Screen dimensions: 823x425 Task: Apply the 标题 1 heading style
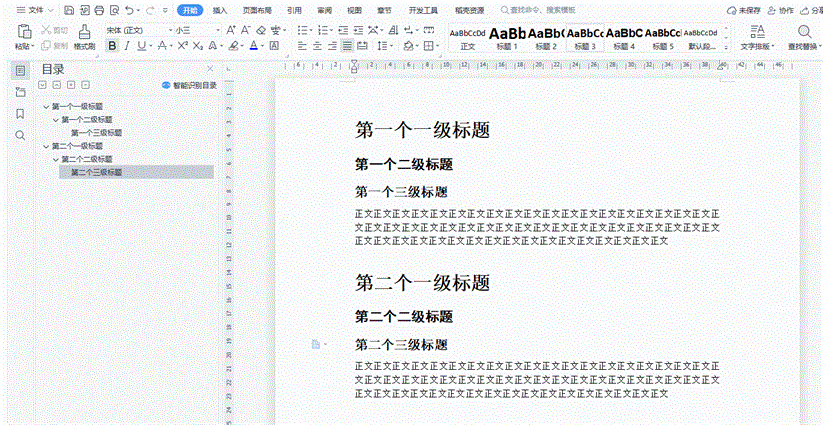coord(507,38)
